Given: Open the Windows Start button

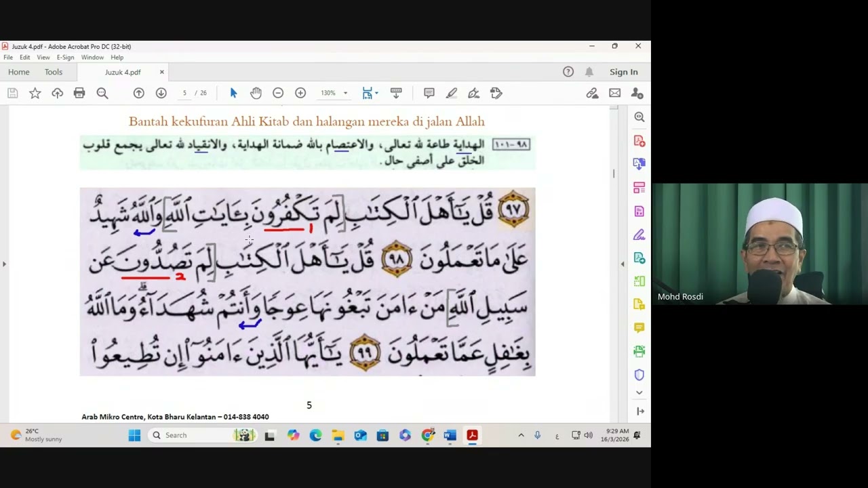Looking at the screenshot, I should [x=134, y=435].
